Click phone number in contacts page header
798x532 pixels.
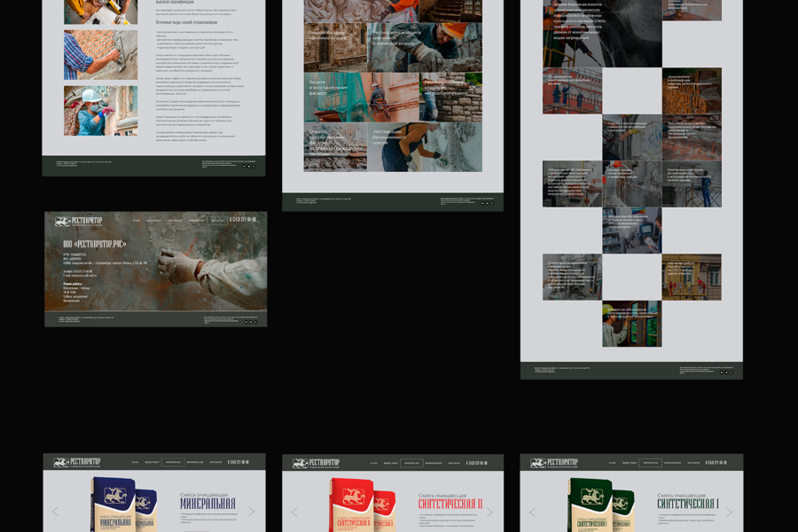[x=243, y=219]
